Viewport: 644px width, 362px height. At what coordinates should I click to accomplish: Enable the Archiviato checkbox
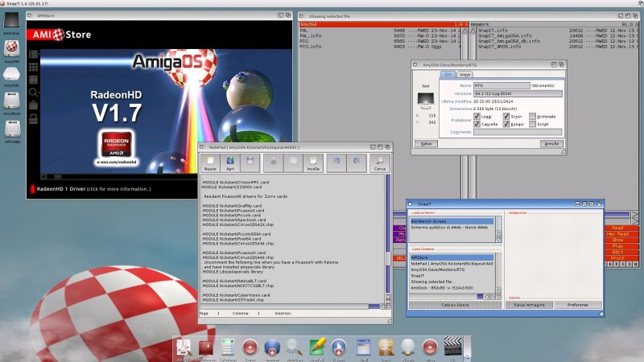(x=533, y=116)
